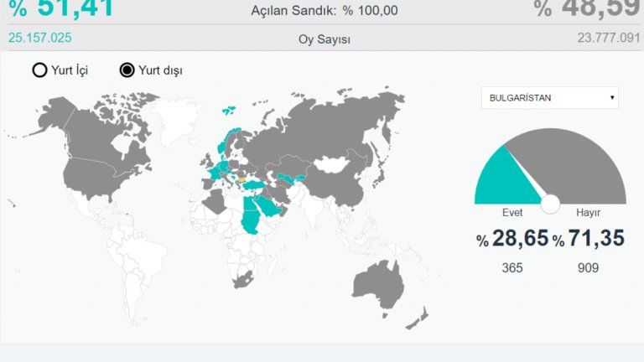Click the Oy Sayısı label
644x362 pixels.
tap(325, 39)
